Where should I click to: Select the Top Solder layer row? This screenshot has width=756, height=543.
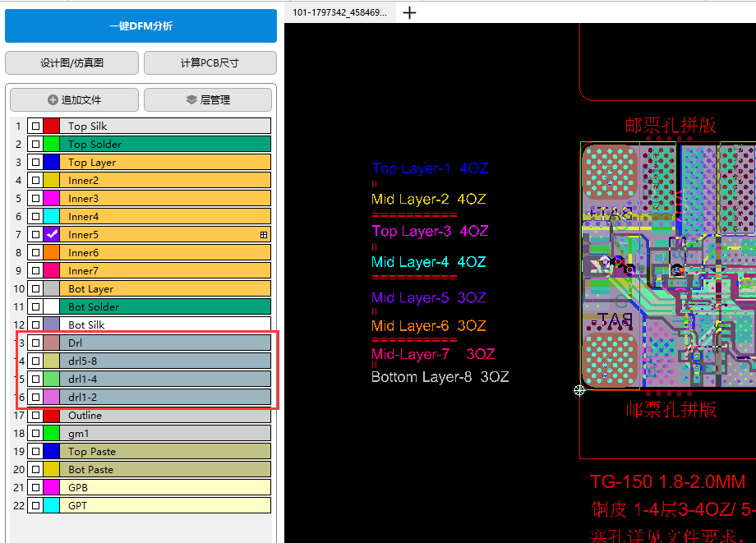click(x=164, y=145)
